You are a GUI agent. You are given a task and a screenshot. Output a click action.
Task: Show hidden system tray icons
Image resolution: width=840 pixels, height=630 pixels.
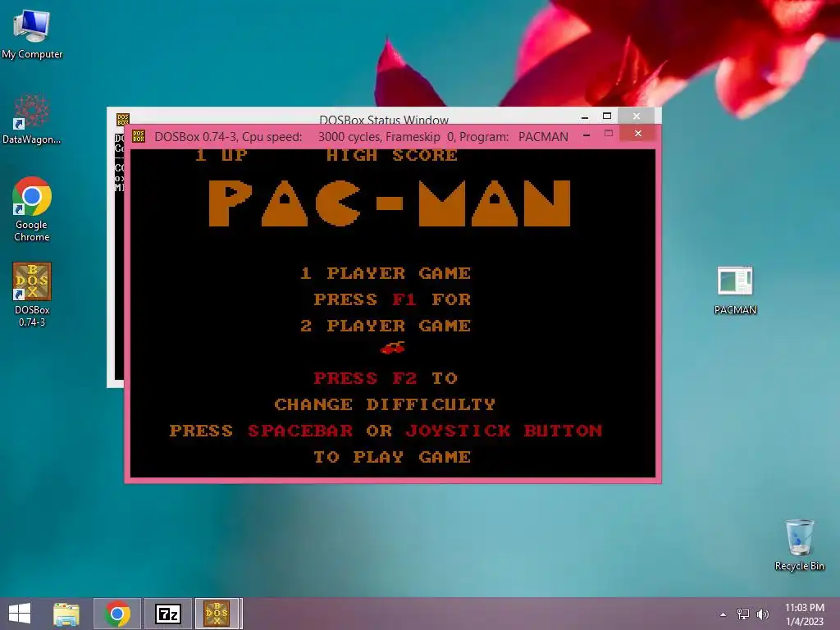pyautogui.click(x=724, y=614)
